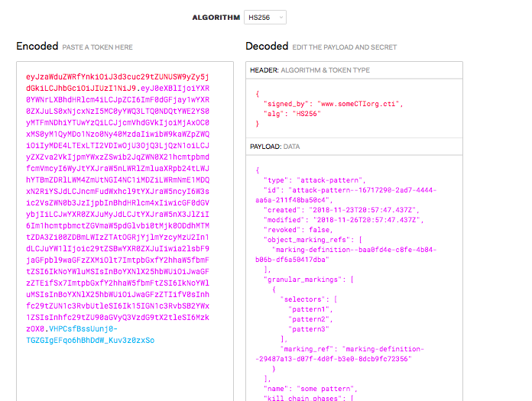Image resolution: width=532 pixels, height=401 pixels.
Task: Click the "selectors" key in payload
Action: tap(304, 299)
